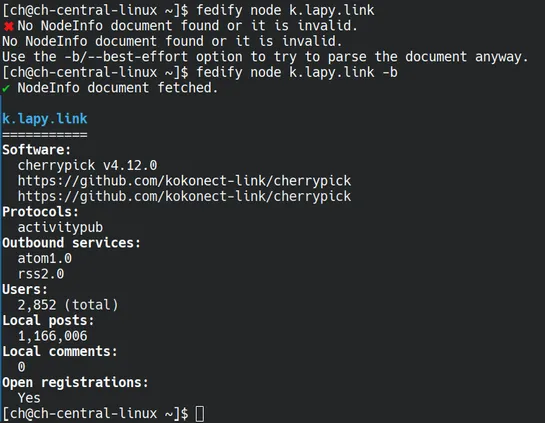This screenshot has width=545, height=423.
Task: Click the activitypub protocol entry
Action: (60, 228)
